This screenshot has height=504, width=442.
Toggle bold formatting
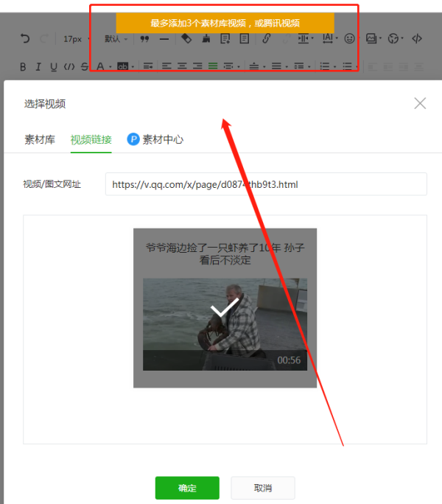(23, 66)
